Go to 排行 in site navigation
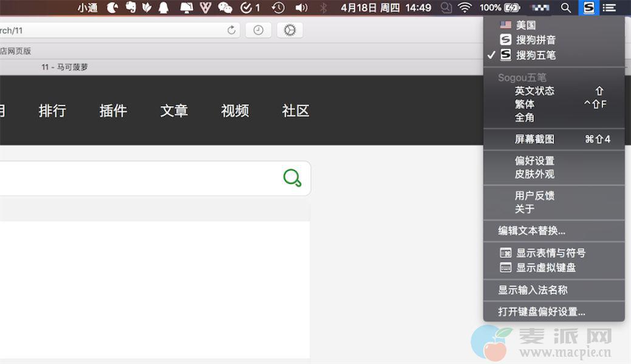The width and height of the screenshot is (631, 364). (52, 110)
